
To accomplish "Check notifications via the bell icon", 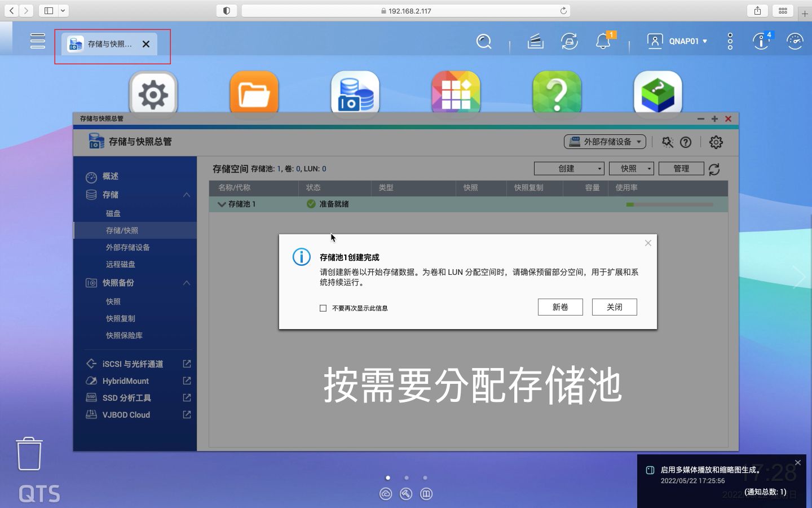I will point(602,41).
